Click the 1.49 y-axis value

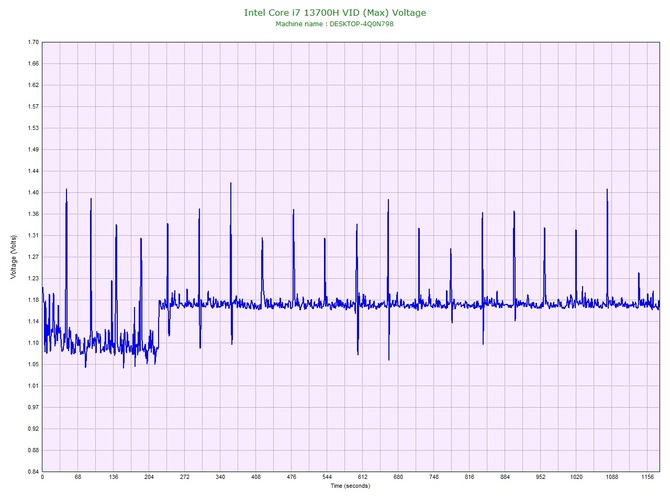pyautogui.click(x=33, y=150)
